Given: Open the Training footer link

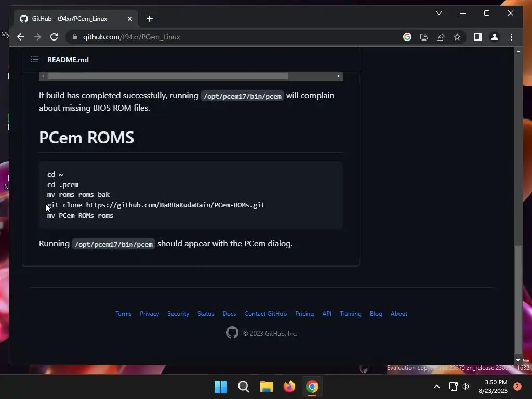Looking at the screenshot, I should pyautogui.click(x=351, y=313).
